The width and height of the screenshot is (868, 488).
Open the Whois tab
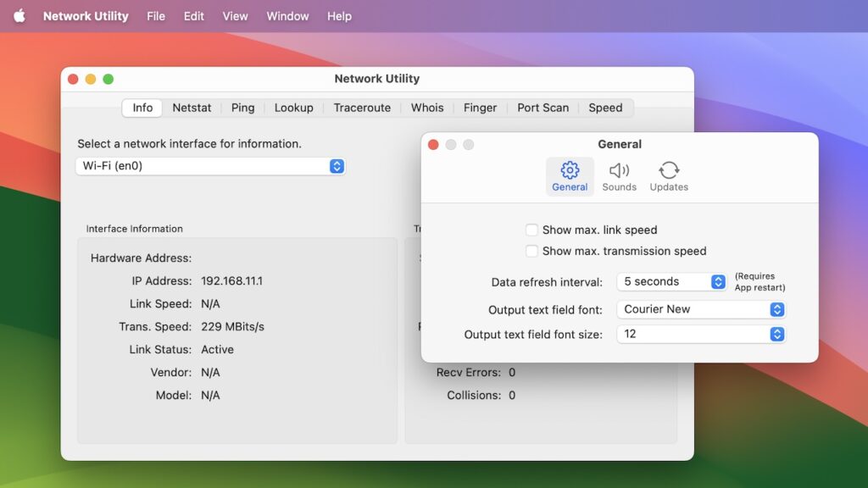pos(426,108)
